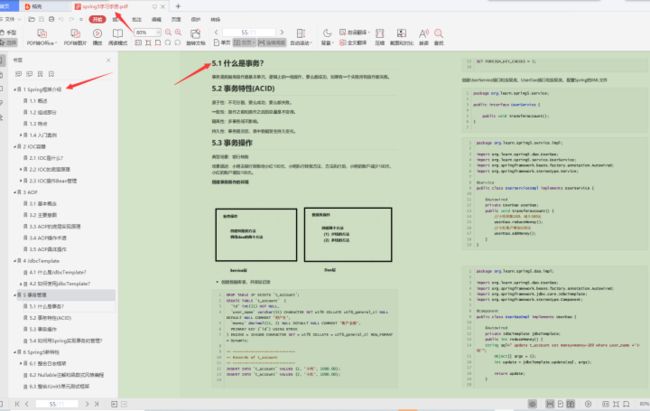Collapse bookmark 4 JdbcTemplate
The width and height of the screenshot is (650, 411).
[15, 261]
